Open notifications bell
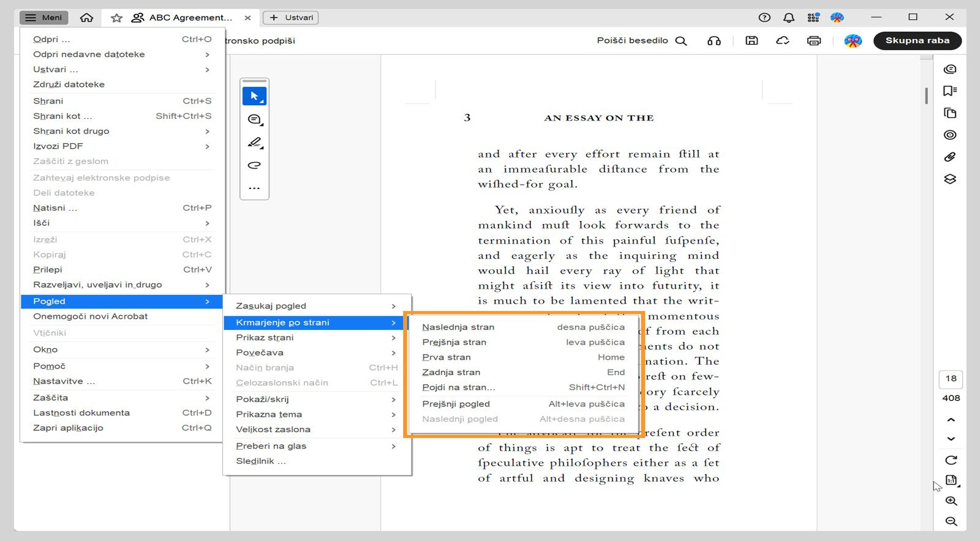This screenshot has height=541, width=980. pos(789,18)
